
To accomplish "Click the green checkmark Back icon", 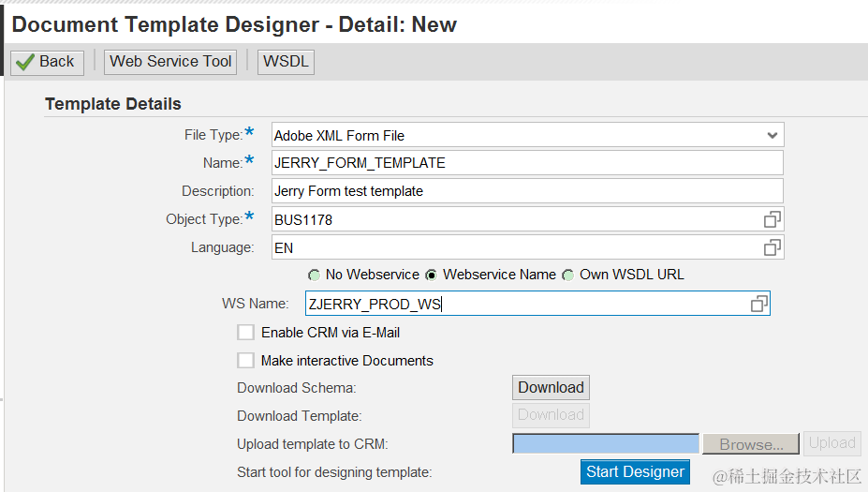I will click(x=24, y=62).
